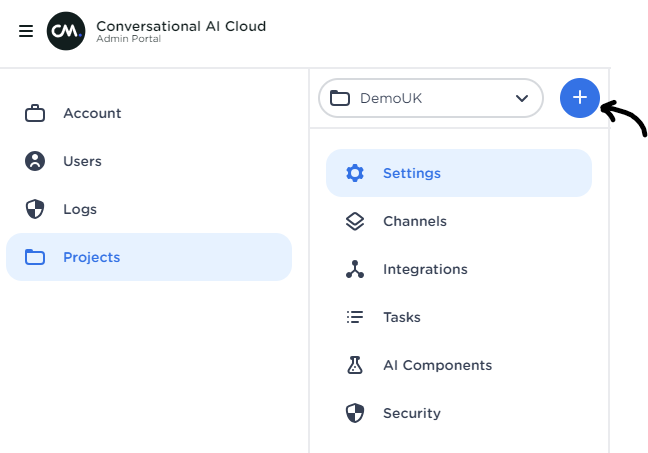
Task: Select the Integrations text label
Action: click(x=425, y=269)
